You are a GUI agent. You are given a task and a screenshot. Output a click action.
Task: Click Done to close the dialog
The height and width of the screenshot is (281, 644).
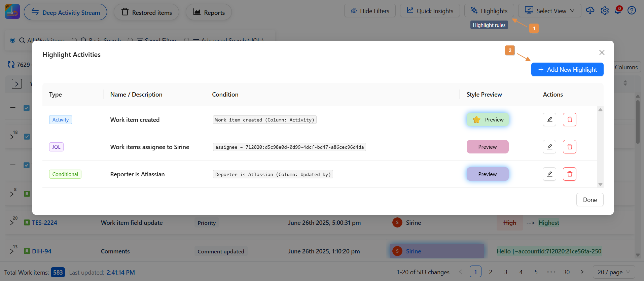click(x=589, y=200)
